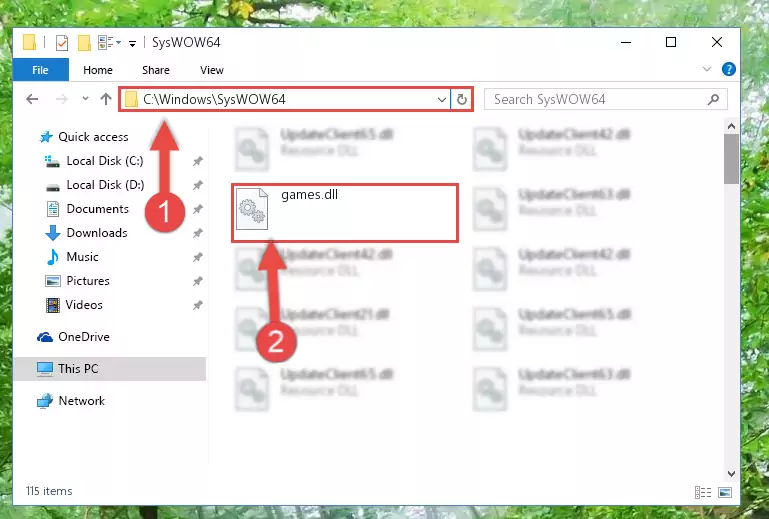Click the 115 items status text
Image resolution: width=769 pixels, height=519 pixels.
click(x=49, y=491)
